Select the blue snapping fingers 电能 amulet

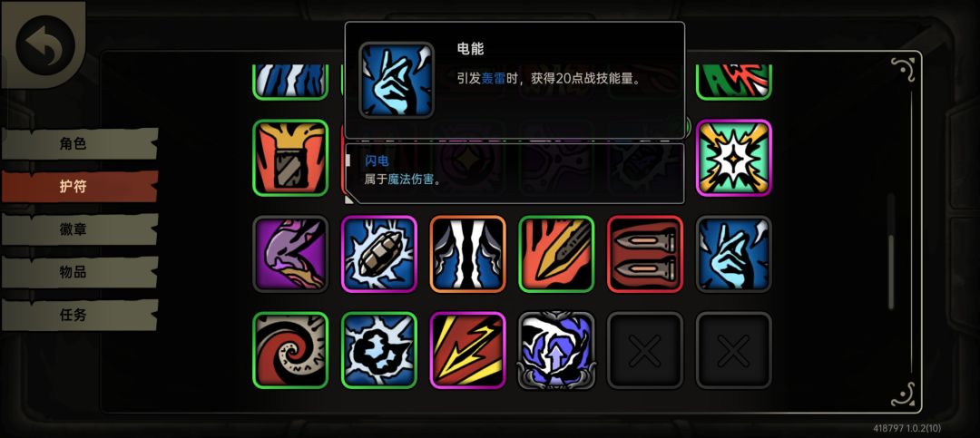point(734,254)
